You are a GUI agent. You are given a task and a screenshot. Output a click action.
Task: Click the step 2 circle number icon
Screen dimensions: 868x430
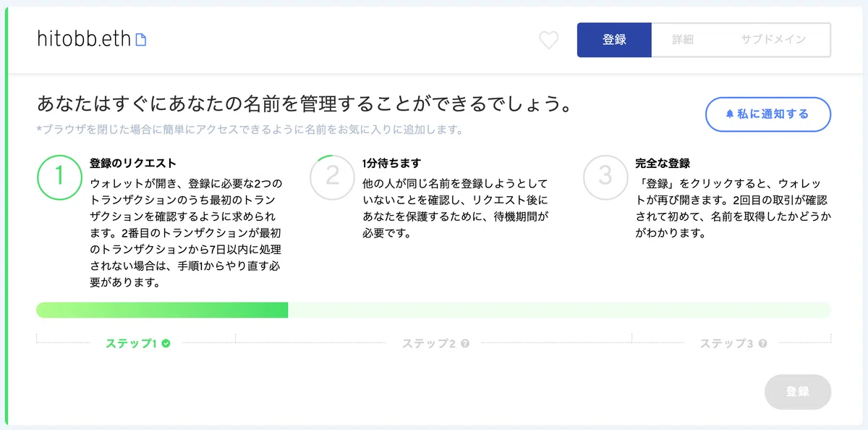tap(332, 177)
